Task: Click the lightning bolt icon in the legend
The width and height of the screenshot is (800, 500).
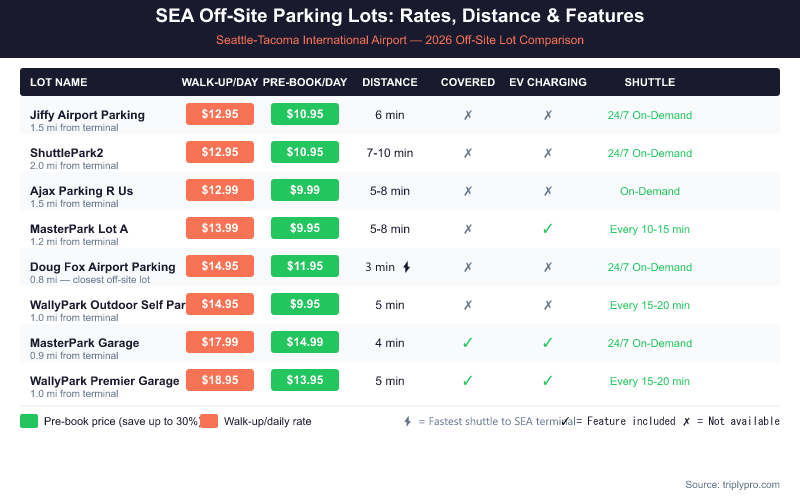Action: [407, 421]
